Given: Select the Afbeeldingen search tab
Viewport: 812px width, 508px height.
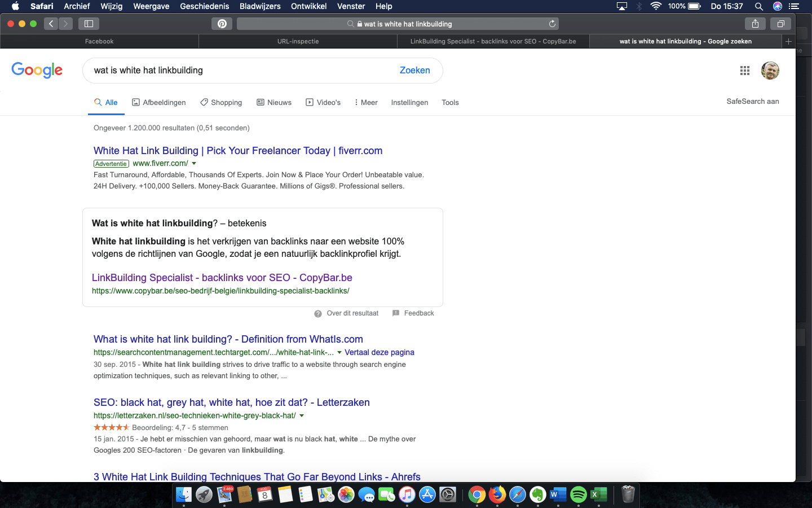Looking at the screenshot, I should [x=159, y=102].
